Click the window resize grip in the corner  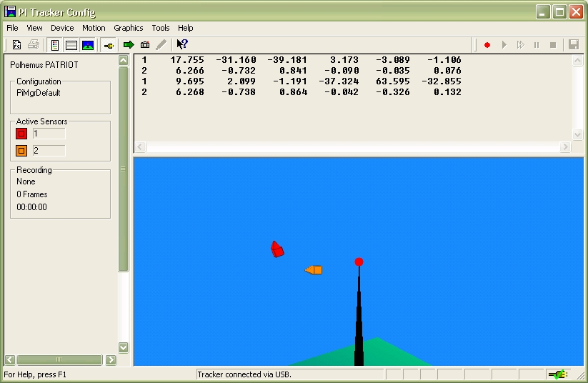[581, 374]
